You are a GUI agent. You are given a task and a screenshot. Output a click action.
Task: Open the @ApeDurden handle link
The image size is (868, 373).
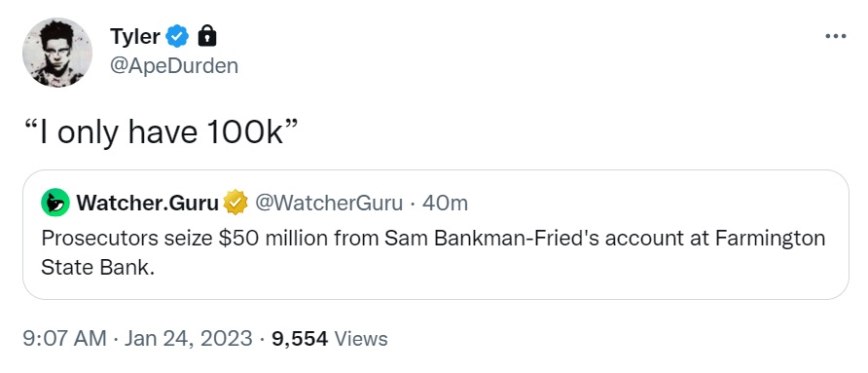tap(174, 66)
